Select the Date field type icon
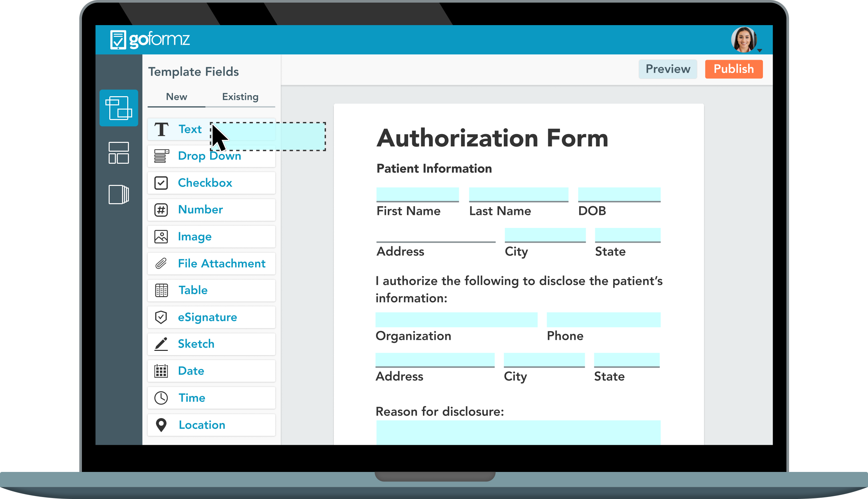 [162, 371]
